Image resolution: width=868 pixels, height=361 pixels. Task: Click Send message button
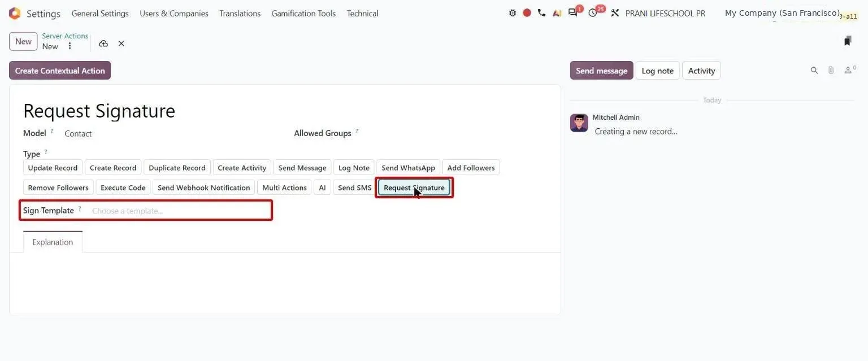(601, 71)
